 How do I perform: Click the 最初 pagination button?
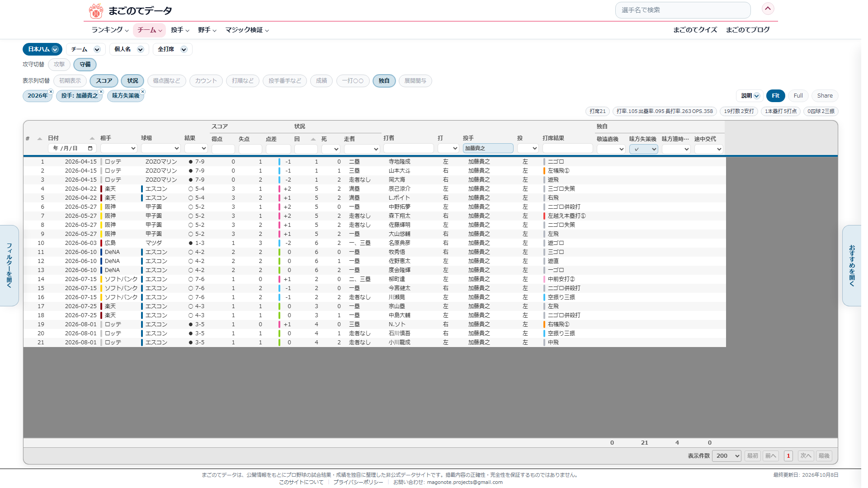tap(752, 456)
